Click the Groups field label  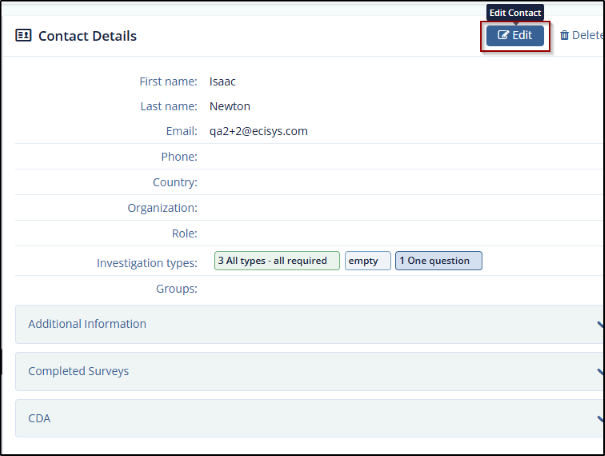point(179,289)
